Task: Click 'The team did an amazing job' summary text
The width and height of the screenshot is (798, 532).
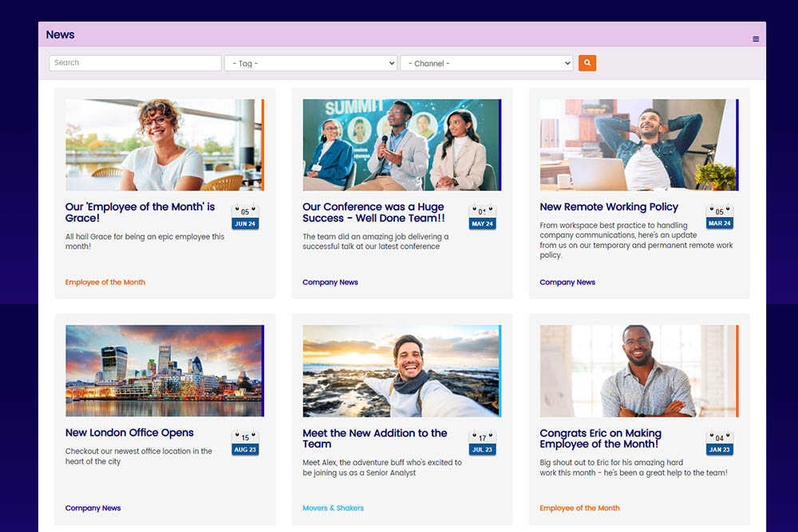Action: 376,242
